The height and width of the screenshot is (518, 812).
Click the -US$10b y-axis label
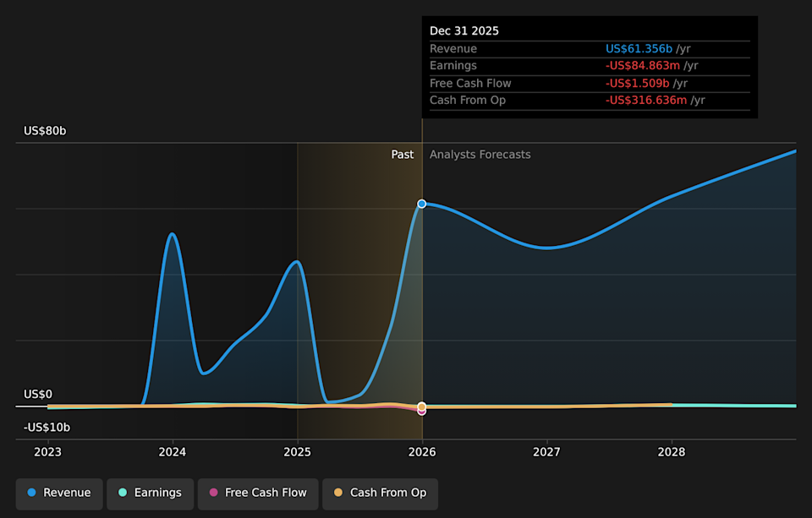47,428
